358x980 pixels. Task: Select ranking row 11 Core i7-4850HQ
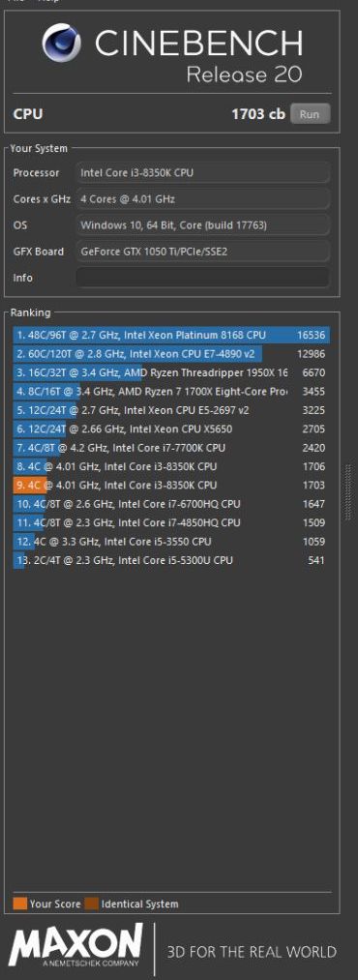171,522
